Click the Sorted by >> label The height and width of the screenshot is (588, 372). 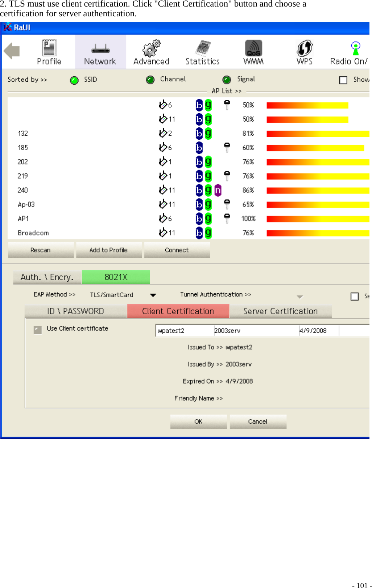(28, 80)
